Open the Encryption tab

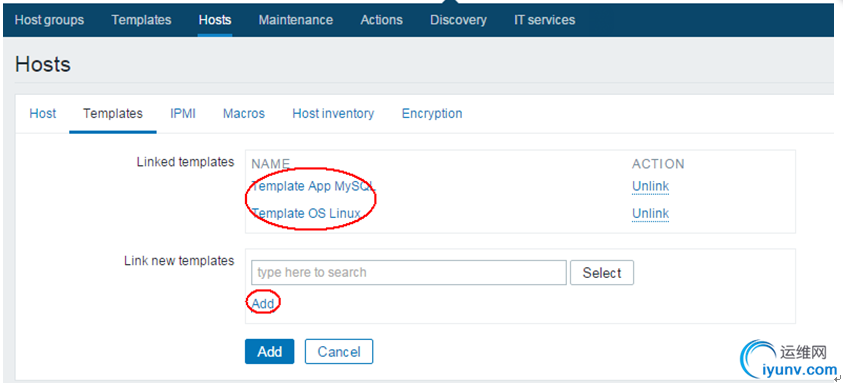(x=432, y=114)
